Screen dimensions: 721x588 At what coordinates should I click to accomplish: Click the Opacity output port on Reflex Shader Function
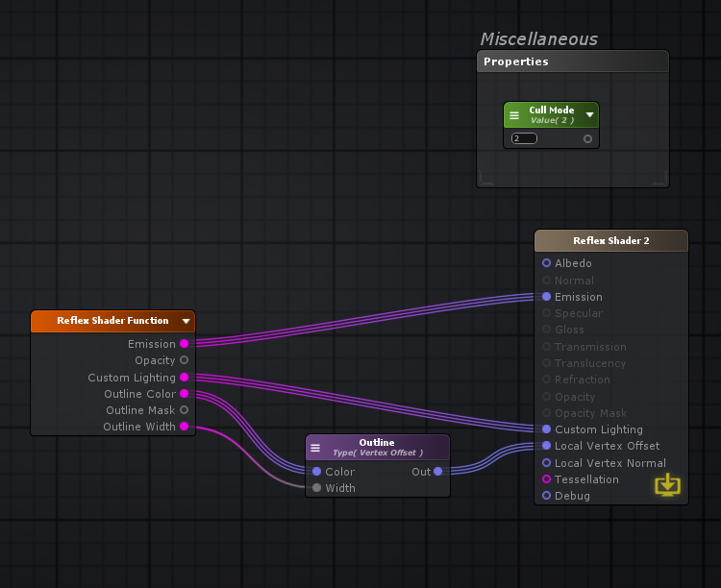pyautogui.click(x=185, y=360)
